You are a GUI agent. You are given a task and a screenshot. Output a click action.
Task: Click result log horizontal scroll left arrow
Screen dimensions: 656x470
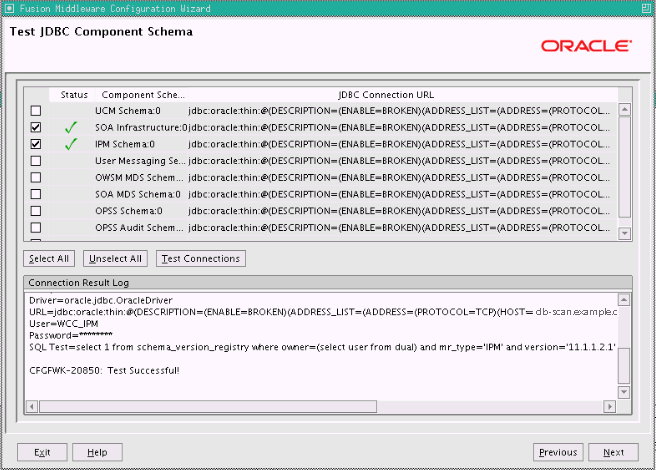click(x=32, y=406)
